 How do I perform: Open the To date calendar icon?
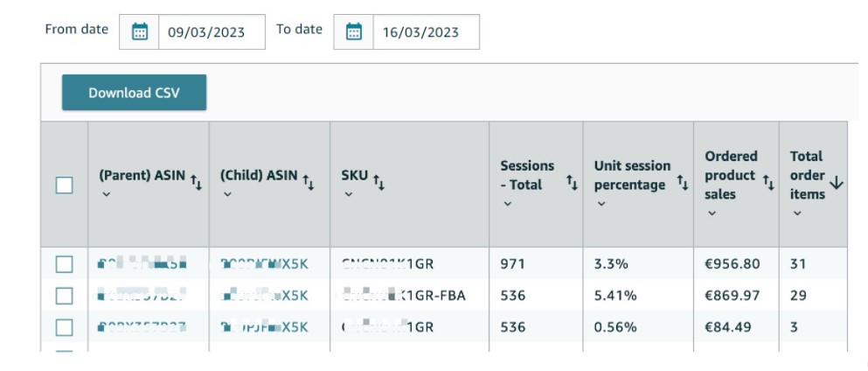pos(354,31)
